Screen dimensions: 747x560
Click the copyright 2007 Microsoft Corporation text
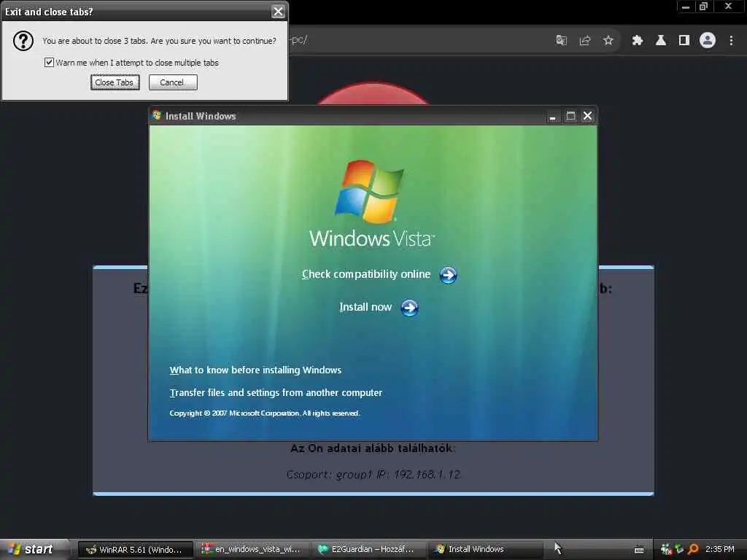point(265,413)
